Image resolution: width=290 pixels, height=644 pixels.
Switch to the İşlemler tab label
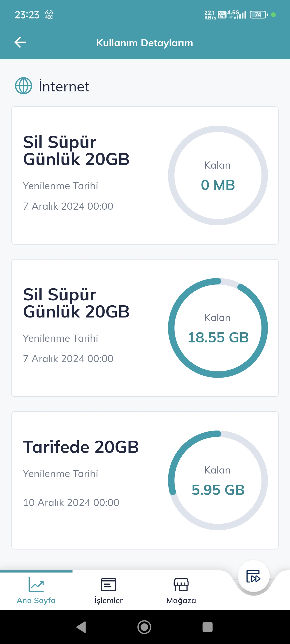(108, 601)
